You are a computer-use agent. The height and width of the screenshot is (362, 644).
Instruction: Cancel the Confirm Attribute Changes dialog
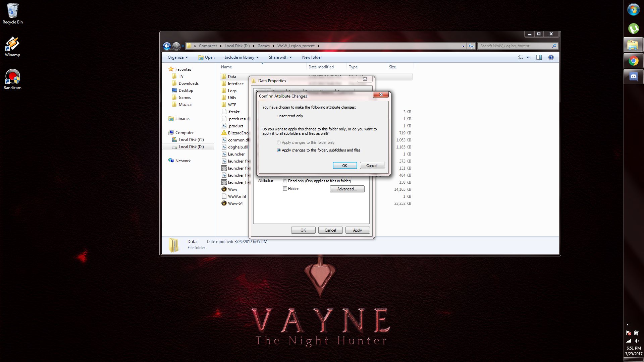tap(372, 166)
